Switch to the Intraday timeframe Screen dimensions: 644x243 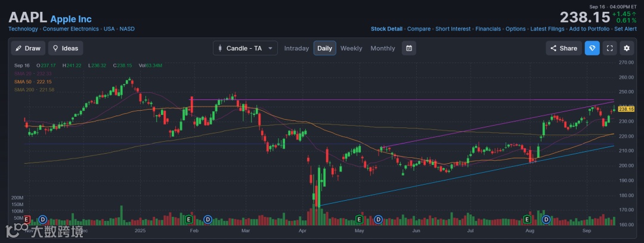click(x=296, y=48)
